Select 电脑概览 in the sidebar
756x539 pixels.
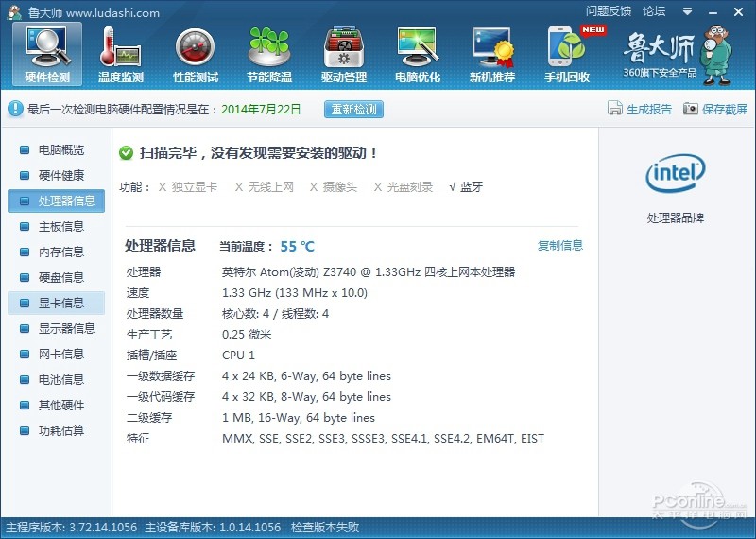pos(57,149)
